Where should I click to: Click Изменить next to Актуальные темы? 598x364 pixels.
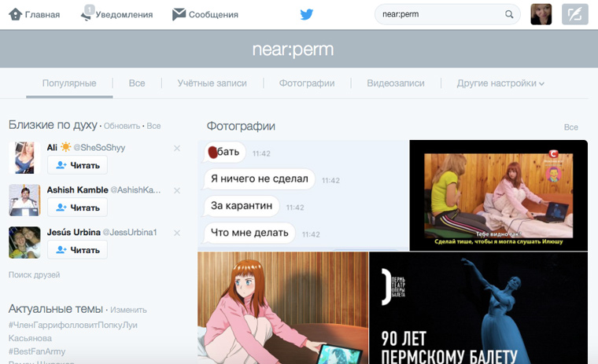(128, 310)
